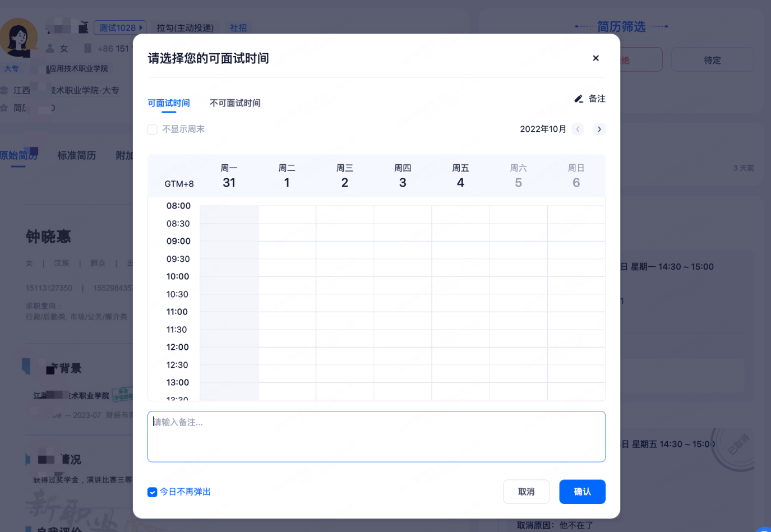
Task: Click the 取消 button
Action: pos(526,492)
